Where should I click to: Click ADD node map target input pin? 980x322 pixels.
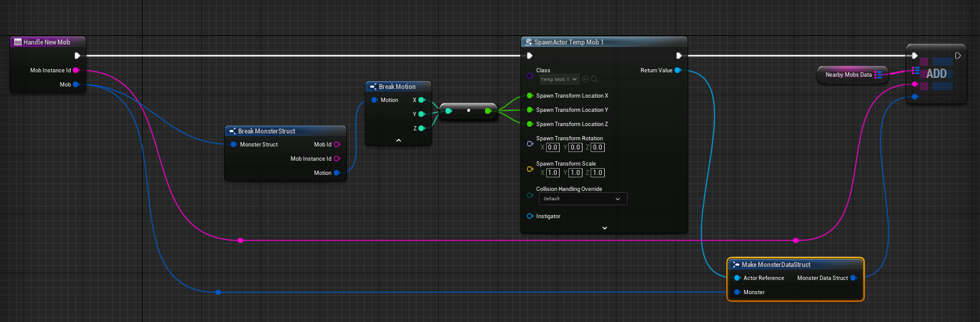pyautogui.click(x=916, y=70)
